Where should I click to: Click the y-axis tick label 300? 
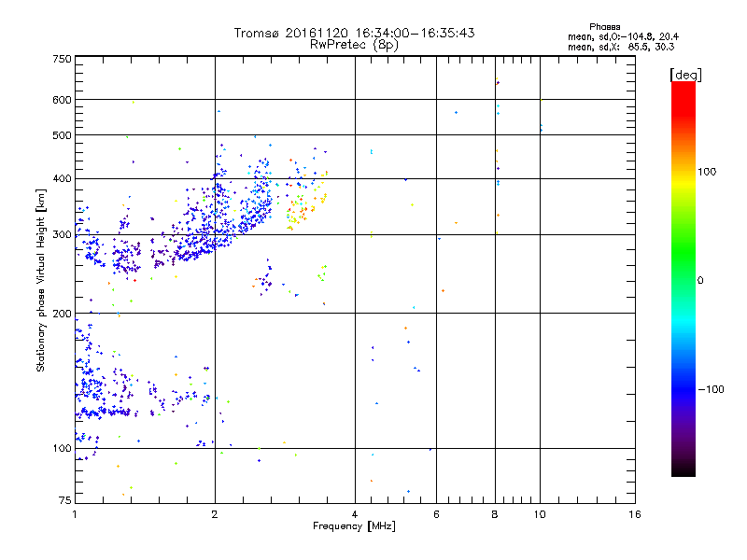[x=62, y=235]
